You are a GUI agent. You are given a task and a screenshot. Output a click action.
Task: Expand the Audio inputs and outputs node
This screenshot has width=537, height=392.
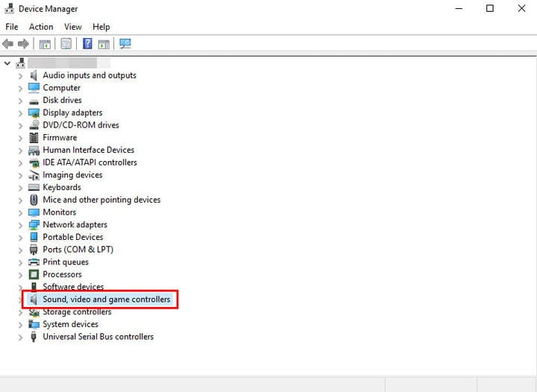point(20,75)
